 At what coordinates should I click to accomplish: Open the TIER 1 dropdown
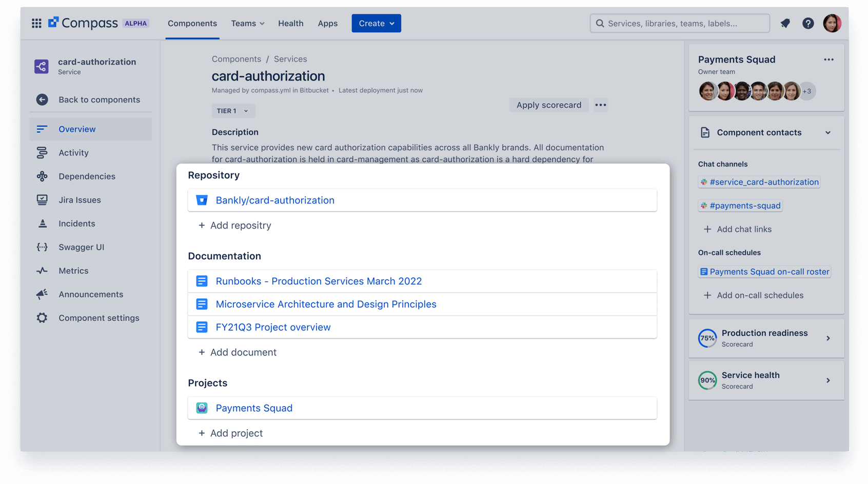pos(233,111)
